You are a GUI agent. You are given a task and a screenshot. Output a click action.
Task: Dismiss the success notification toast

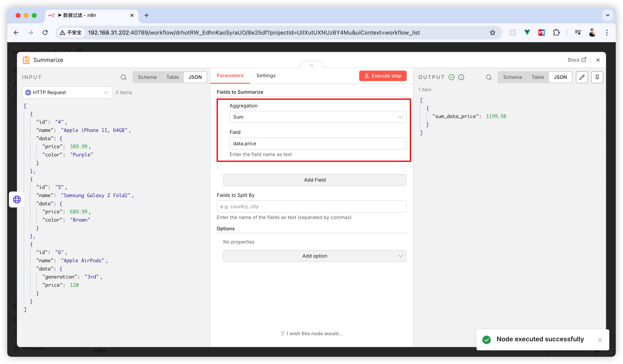pos(600,340)
